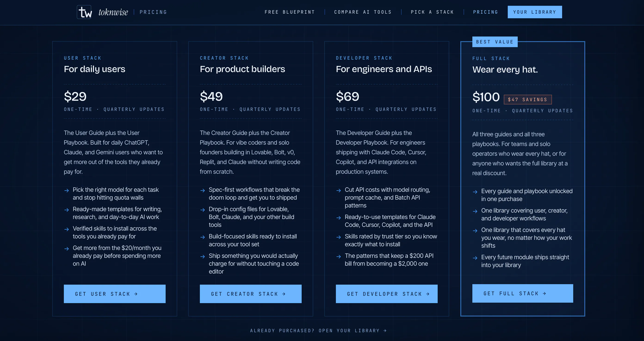Click 'One-time · Quarterly updates' under $100
The width and height of the screenshot is (644, 341).
pyautogui.click(x=523, y=111)
